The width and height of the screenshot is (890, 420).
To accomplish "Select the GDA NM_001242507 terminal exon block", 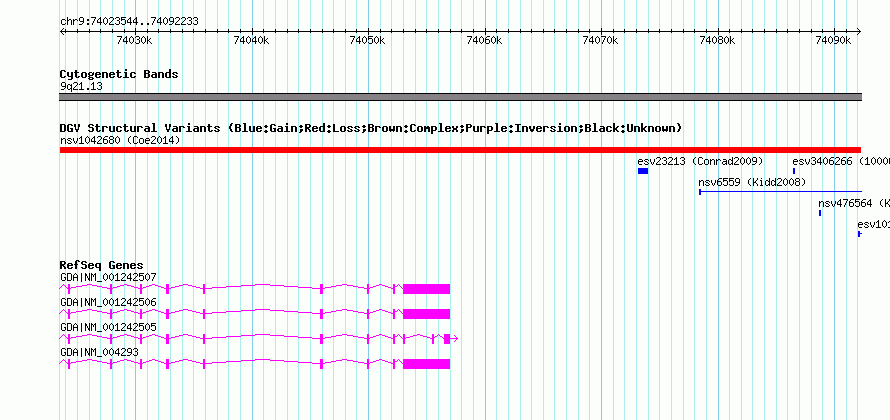I will 426,289.
